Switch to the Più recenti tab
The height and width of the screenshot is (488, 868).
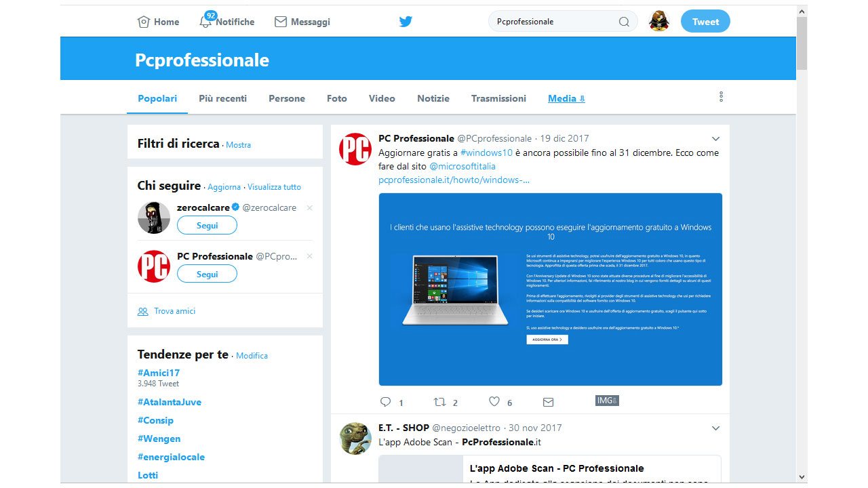point(222,98)
